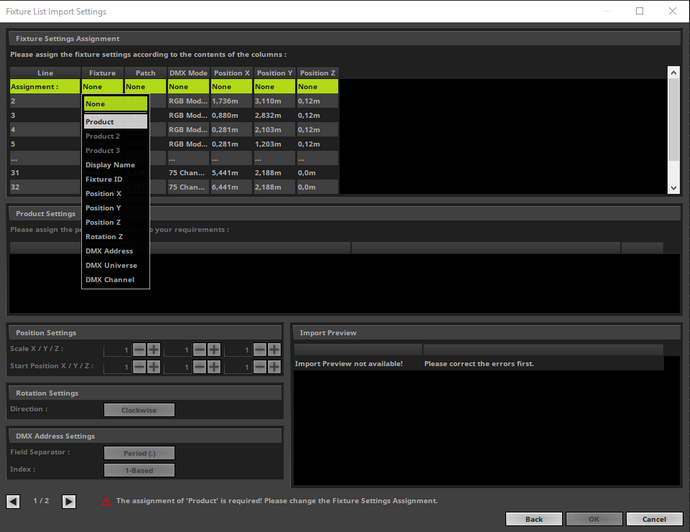Screen dimensions: 690x532
Task: Choose Position Y in the dropdown list
Action: tap(116, 208)
